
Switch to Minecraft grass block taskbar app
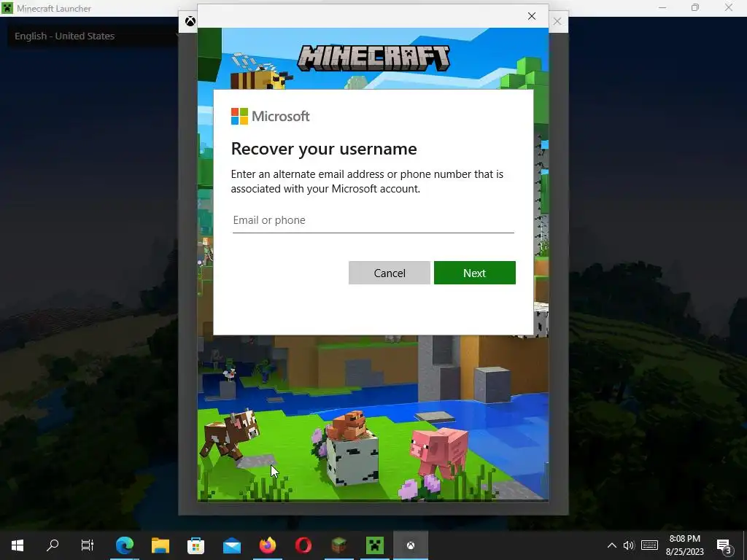tap(338, 545)
